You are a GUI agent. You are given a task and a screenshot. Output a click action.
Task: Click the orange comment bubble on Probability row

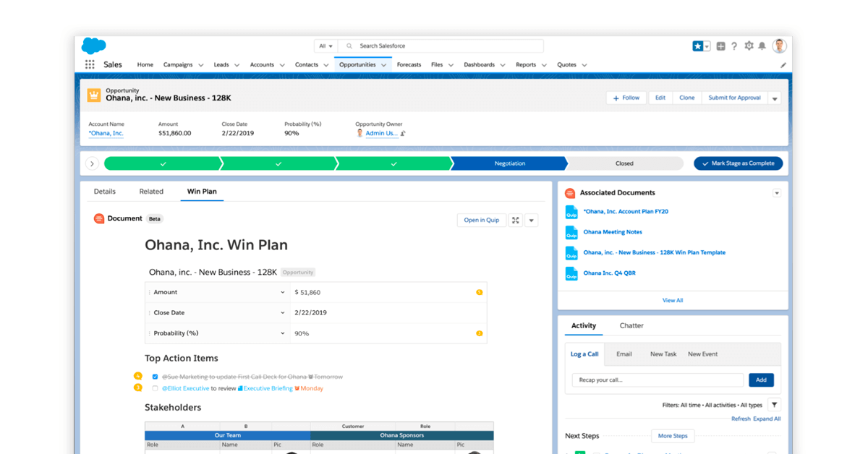(479, 333)
